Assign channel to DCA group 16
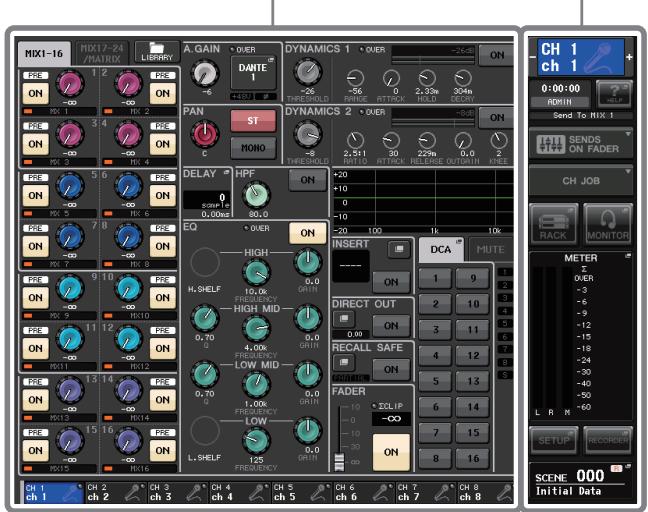 click(473, 458)
